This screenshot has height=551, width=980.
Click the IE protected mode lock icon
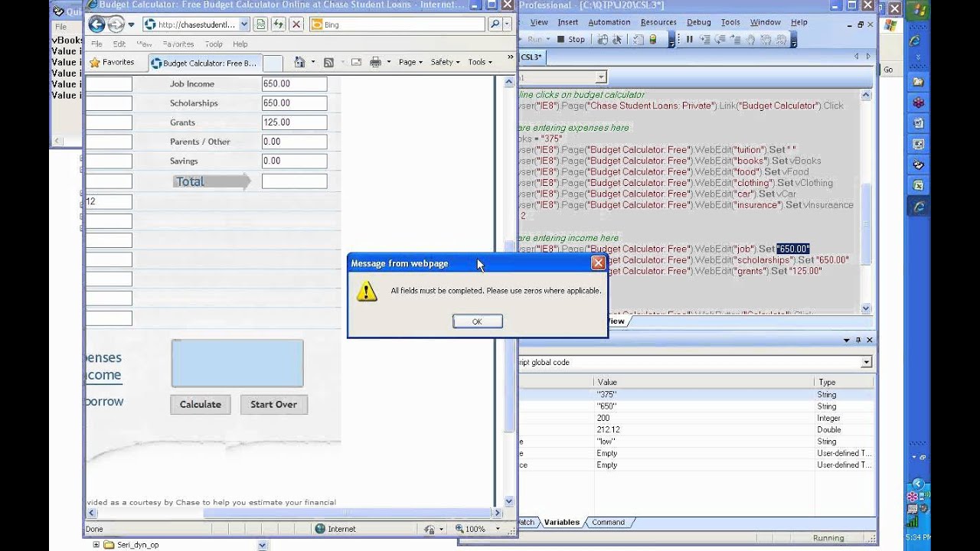[430, 529]
